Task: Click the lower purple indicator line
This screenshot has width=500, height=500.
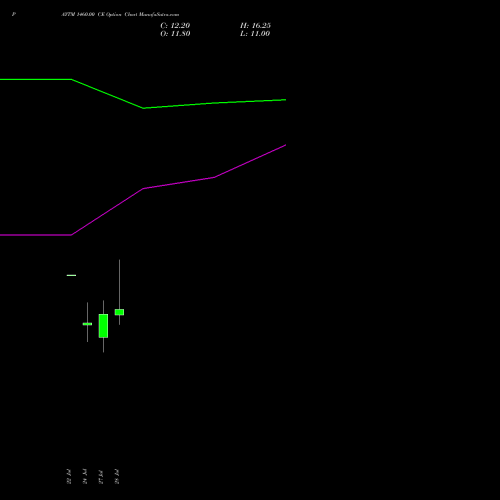Action: coord(143,189)
